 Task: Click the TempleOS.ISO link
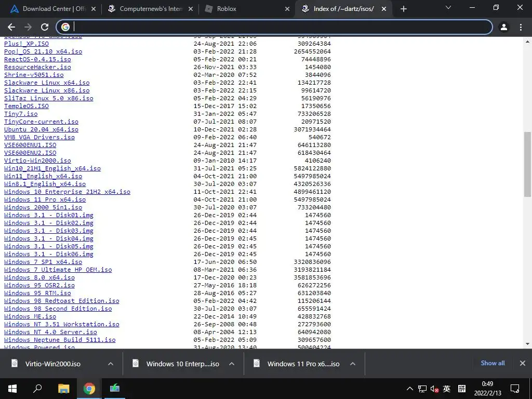(x=26, y=106)
